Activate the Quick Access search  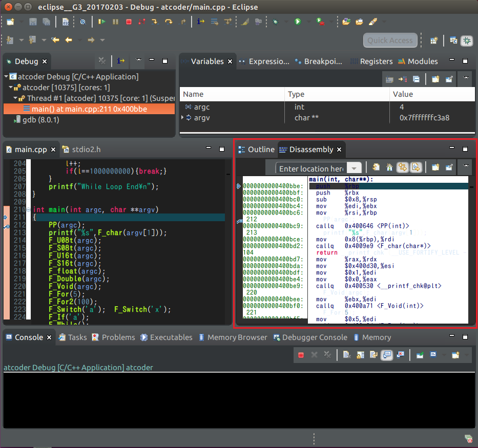[x=390, y=40]
